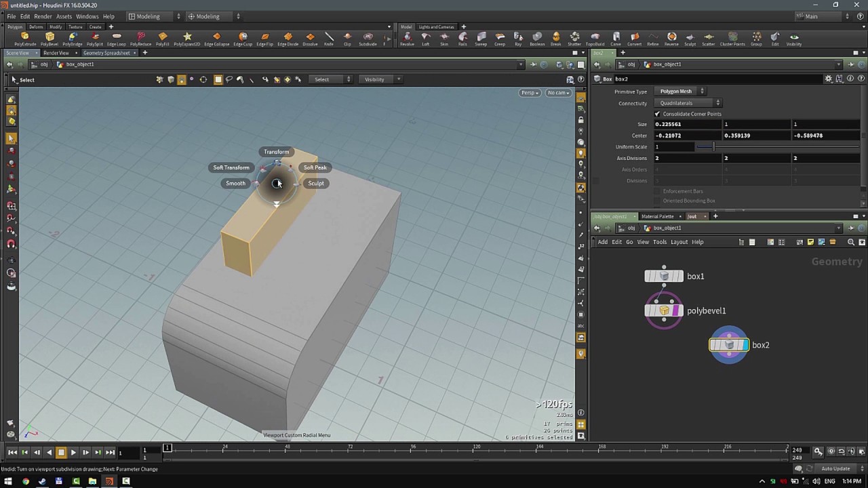Select the Edge Divide shelf tool
This screenshot has height=488, width=868.
[x=288, y=39]
